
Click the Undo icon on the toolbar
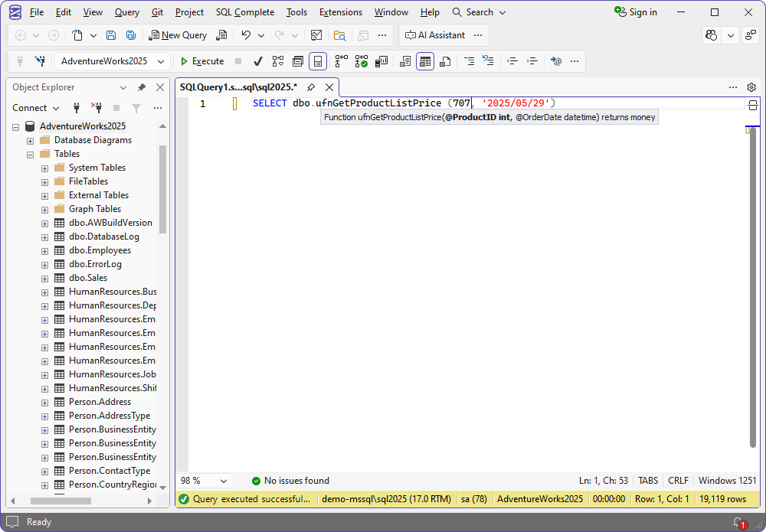(x=244, y=35)
